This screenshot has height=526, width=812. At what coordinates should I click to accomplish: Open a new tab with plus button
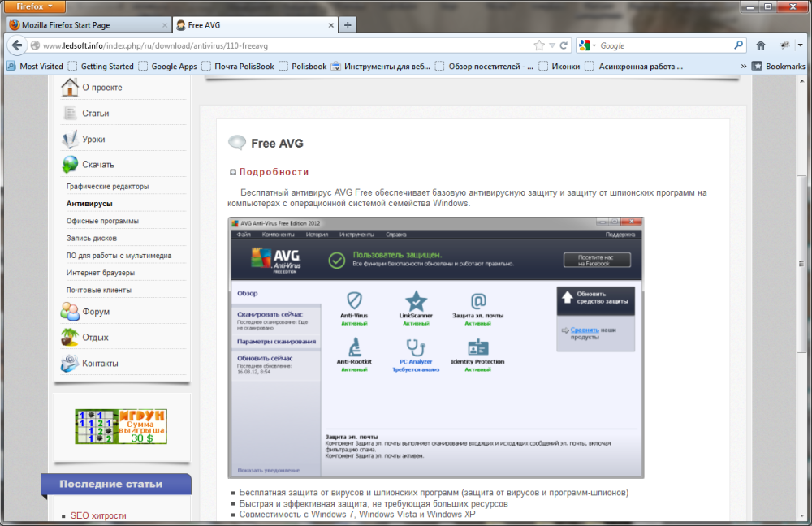pos(348,25)
